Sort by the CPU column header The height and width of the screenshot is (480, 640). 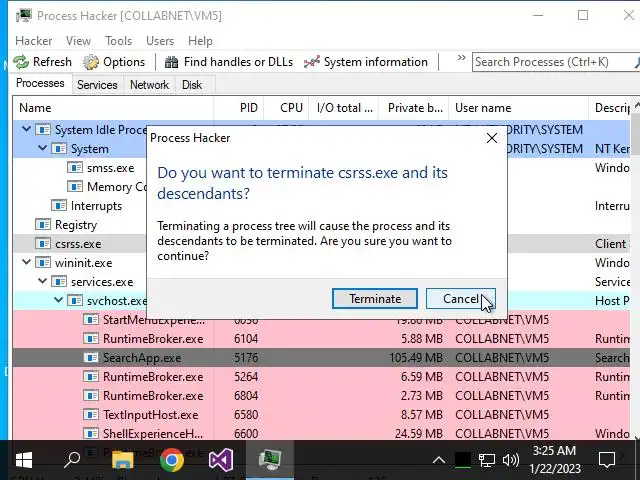(287, 108)
